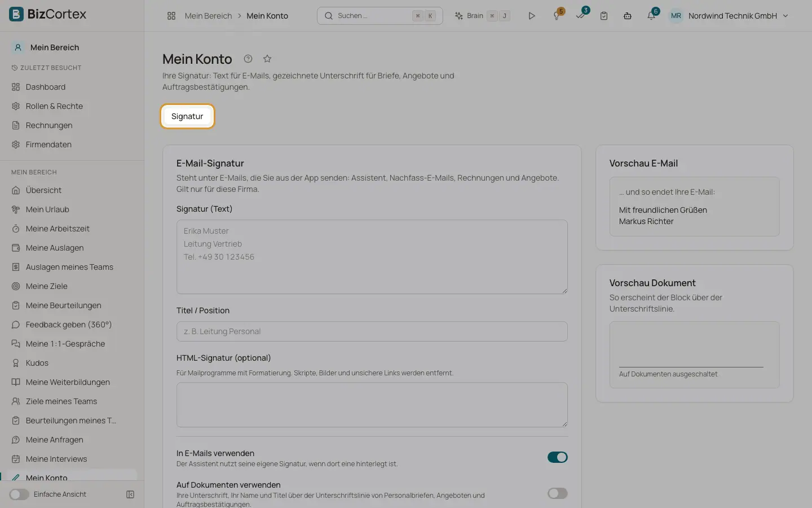The width and height of the screenshot is (812, 508).
Task: Click the grid icon before the breadcrumb
Action: point(171,16)
